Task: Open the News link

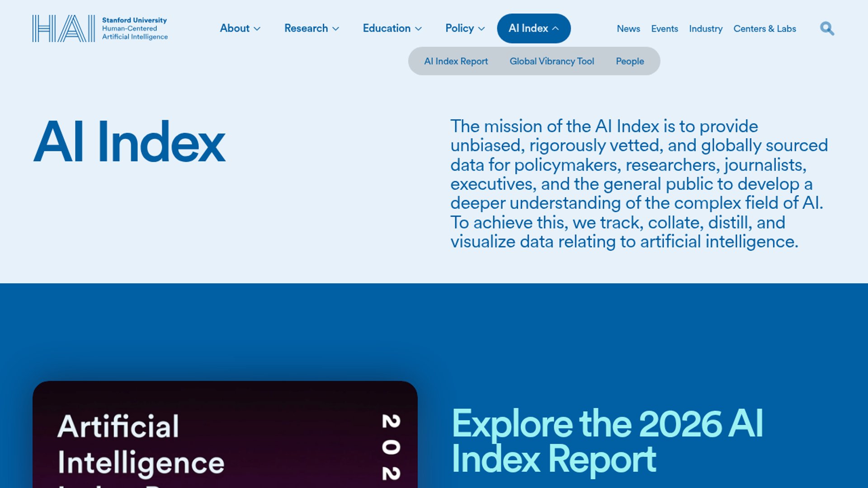Action: (x=628, y=29)
